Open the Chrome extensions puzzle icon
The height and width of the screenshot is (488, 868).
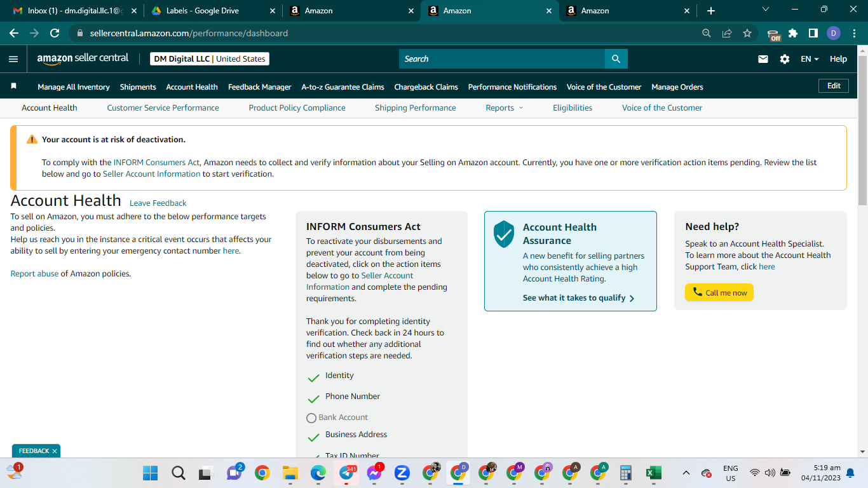pos(793,33)
